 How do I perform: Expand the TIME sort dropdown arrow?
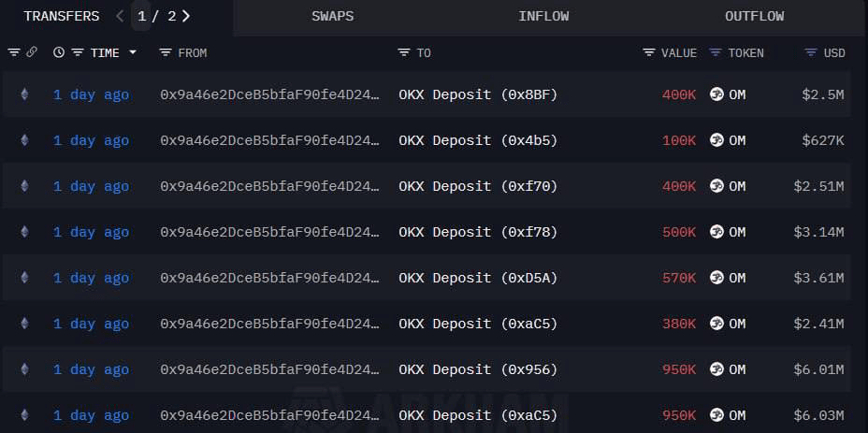click(132, 52)
